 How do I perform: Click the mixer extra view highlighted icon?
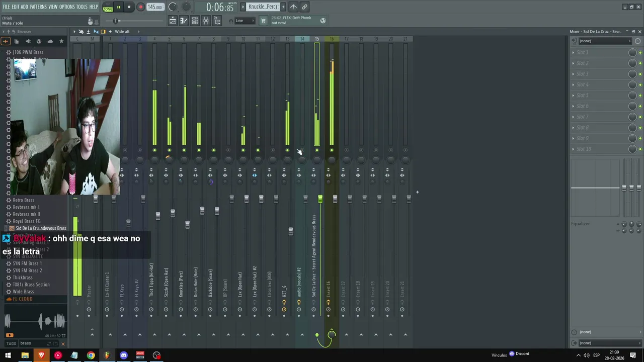103,32
